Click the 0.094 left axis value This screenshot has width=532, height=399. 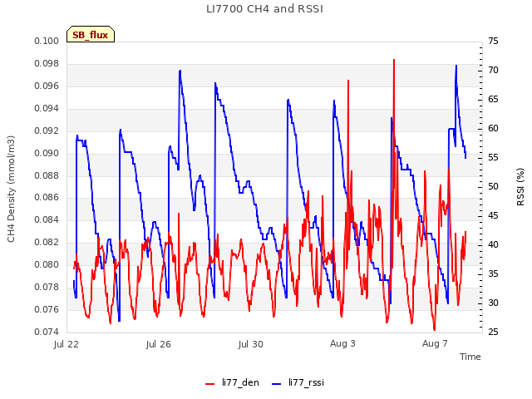47,109
